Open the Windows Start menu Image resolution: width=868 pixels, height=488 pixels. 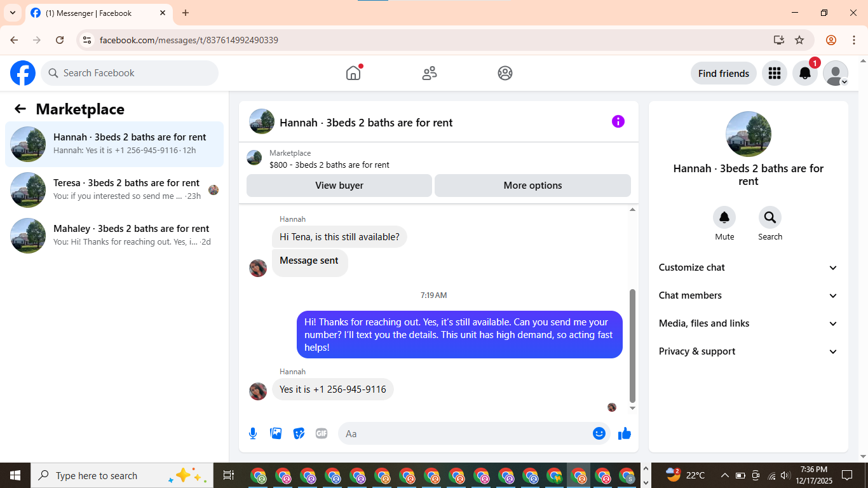pyautogui.click(x=15, y=475)
